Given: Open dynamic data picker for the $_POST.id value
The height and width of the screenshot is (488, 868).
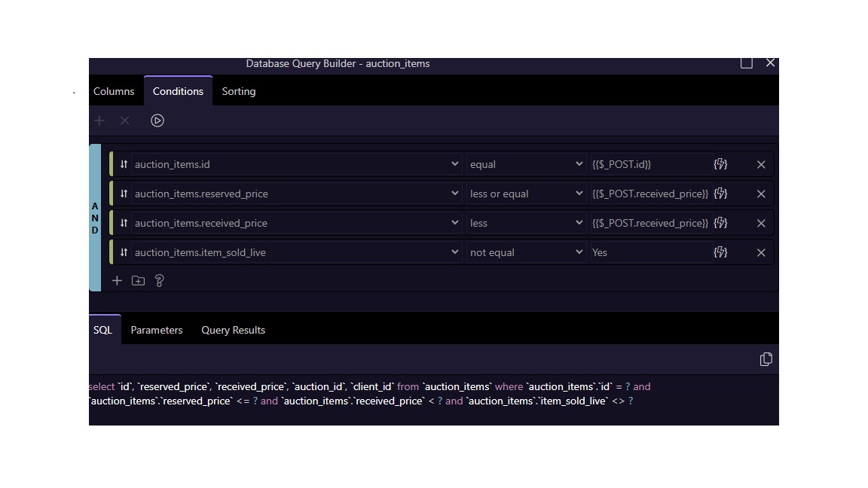Looking at the screenshot, I should [720, 164].
